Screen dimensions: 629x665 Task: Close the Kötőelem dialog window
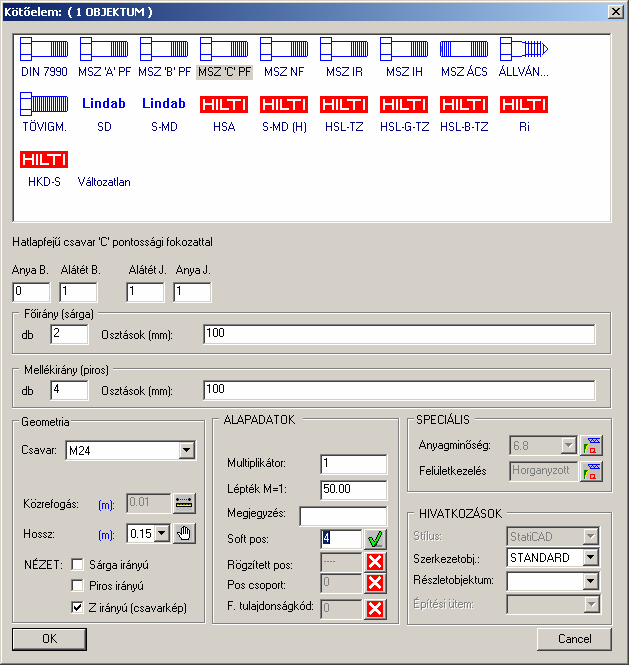coord(615,11)
